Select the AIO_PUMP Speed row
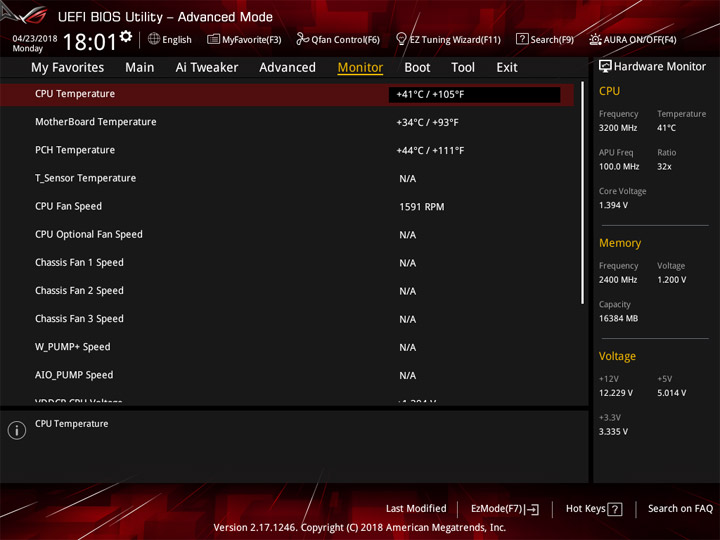 coord(287,375)
